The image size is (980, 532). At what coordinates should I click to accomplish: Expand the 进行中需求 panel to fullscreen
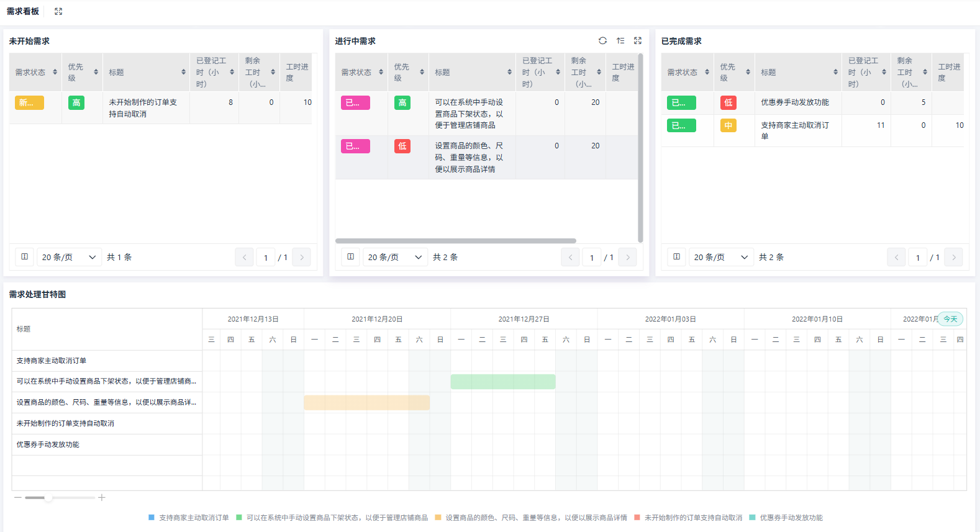[638, 40]
